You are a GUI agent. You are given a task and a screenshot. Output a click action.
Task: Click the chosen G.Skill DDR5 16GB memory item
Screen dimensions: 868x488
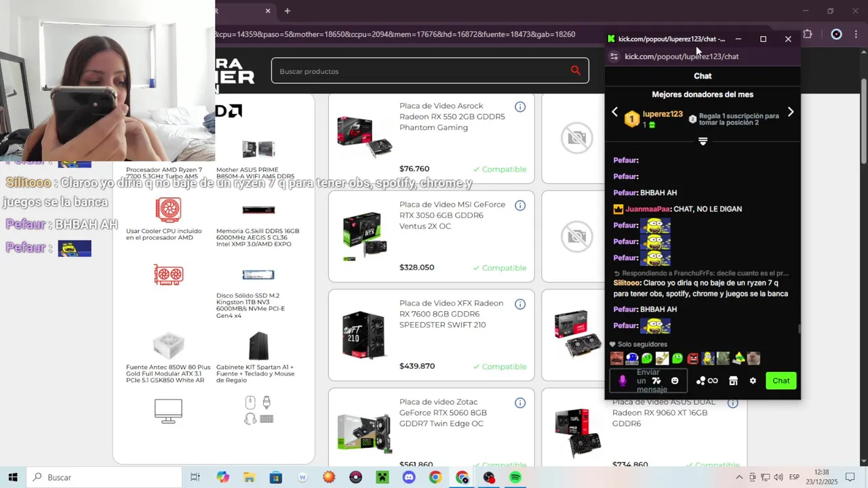258,225
